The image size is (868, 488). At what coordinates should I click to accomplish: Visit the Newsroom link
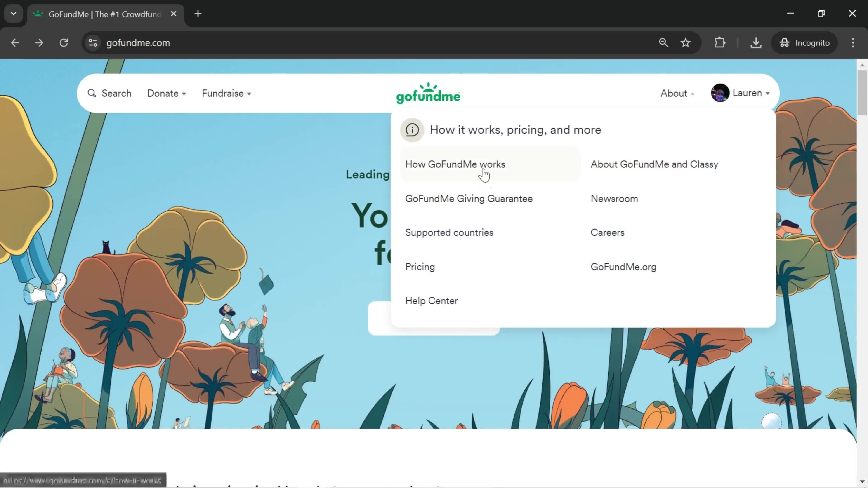point(614,199)
